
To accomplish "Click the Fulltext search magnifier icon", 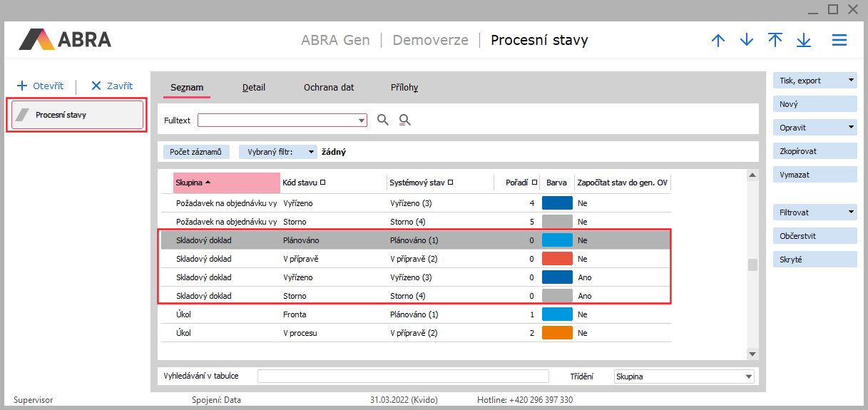I will (383, 121).
